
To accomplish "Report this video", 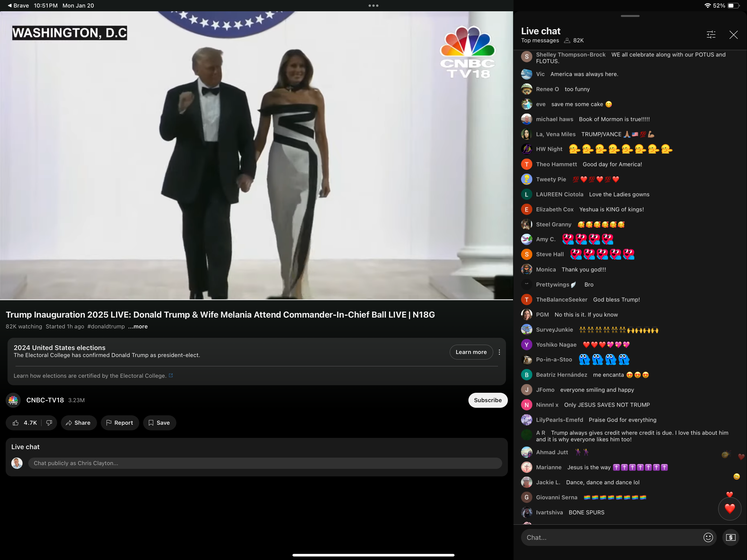I will 120,423.
